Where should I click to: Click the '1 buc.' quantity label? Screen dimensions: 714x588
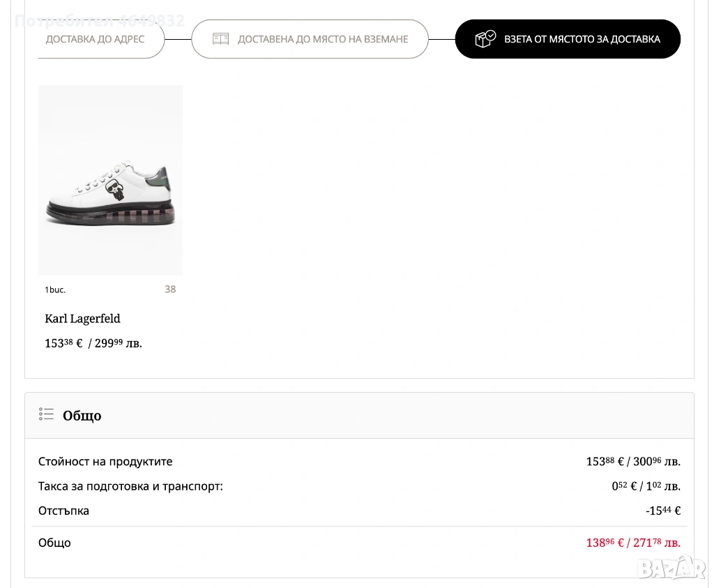pos(55,290)
